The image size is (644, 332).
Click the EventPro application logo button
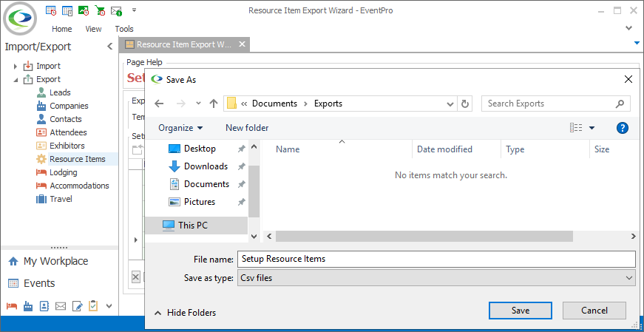click(x=20, y=19)
